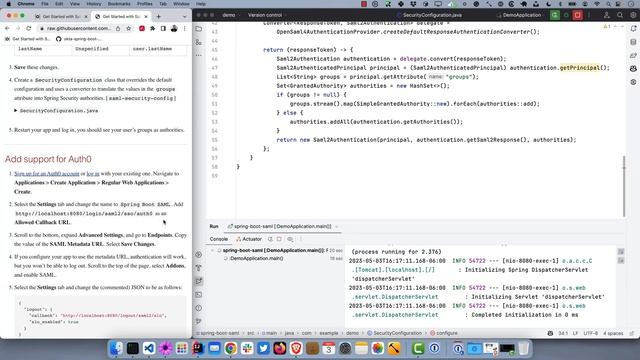The width and height of the screenshot is (640, 360).
Task: Open Slack from the Dock
Action: click(247, 348)
